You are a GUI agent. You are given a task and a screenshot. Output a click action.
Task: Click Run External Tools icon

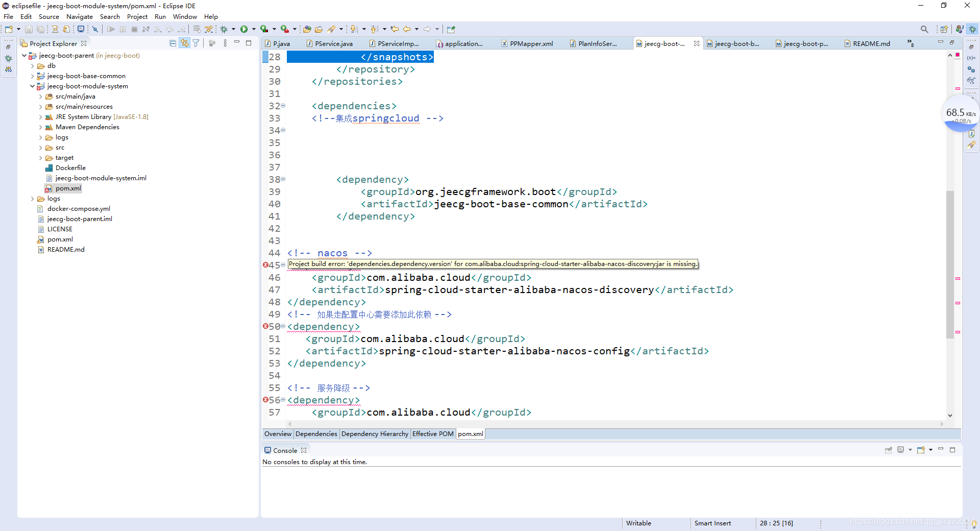coord(284,29)
